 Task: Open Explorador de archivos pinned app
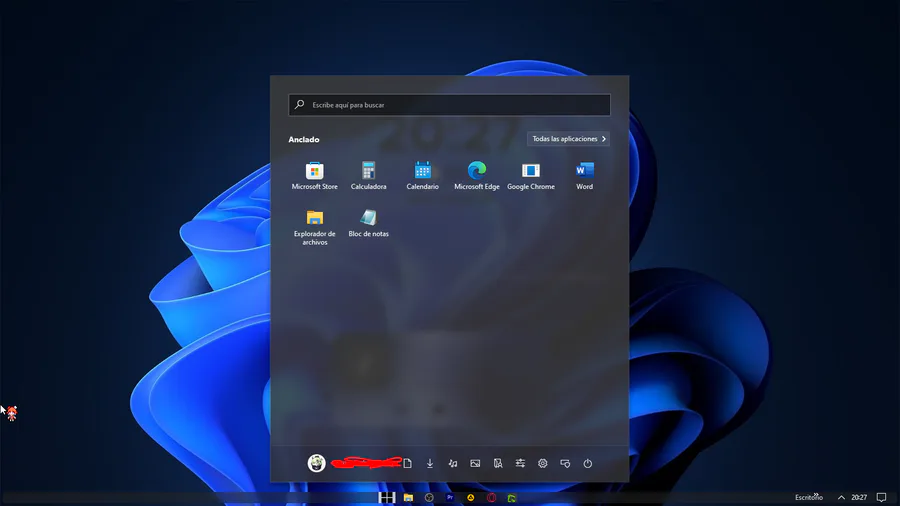[315, 227]
